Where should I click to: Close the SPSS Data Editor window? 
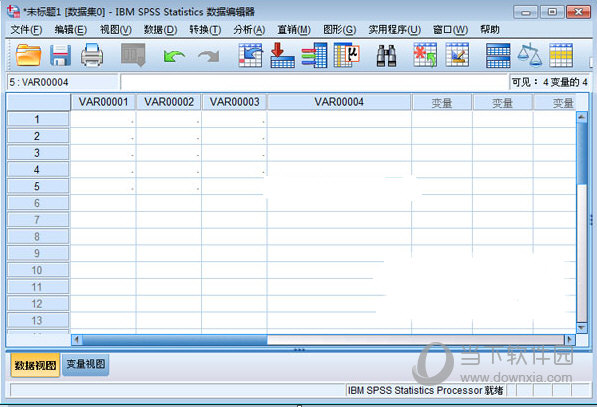(x=578, y=12)
